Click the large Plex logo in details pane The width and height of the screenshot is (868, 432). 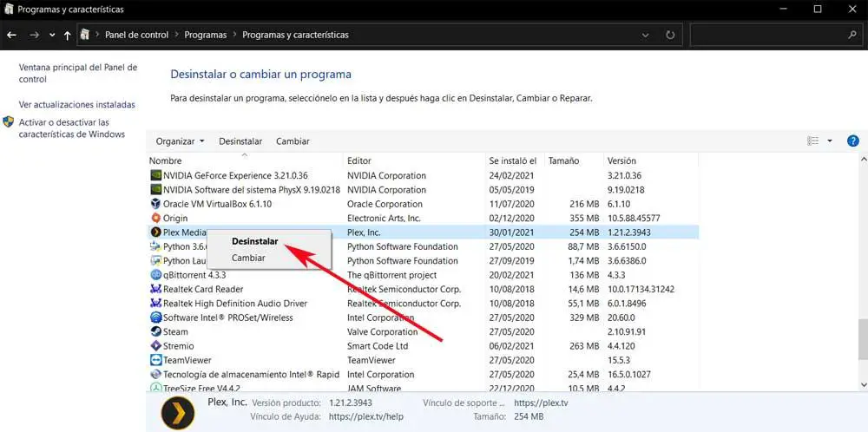coord(178,413)
